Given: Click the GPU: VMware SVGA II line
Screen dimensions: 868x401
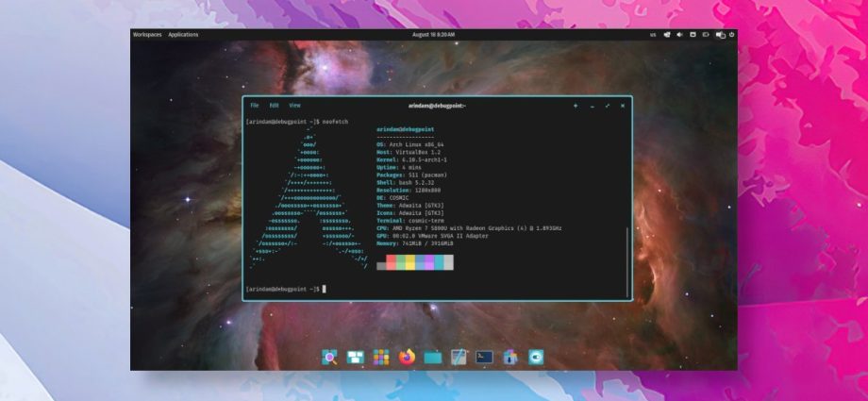Looking at the screenshot, I should pos(432,236).
